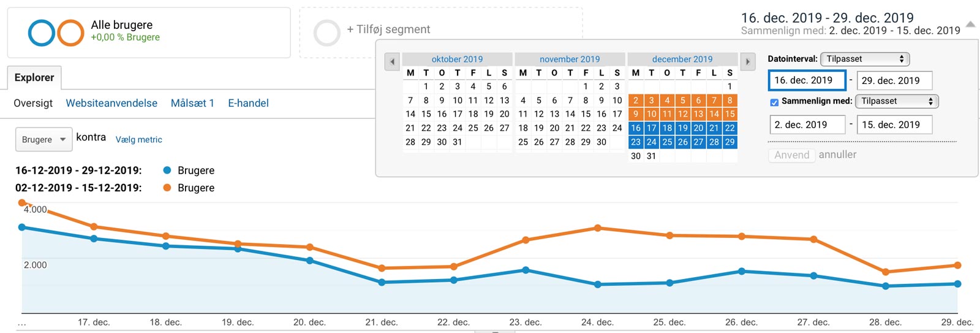Click the Vælg metric link
The height and width of the screenshot is (333, 980).
click(139, 140)
